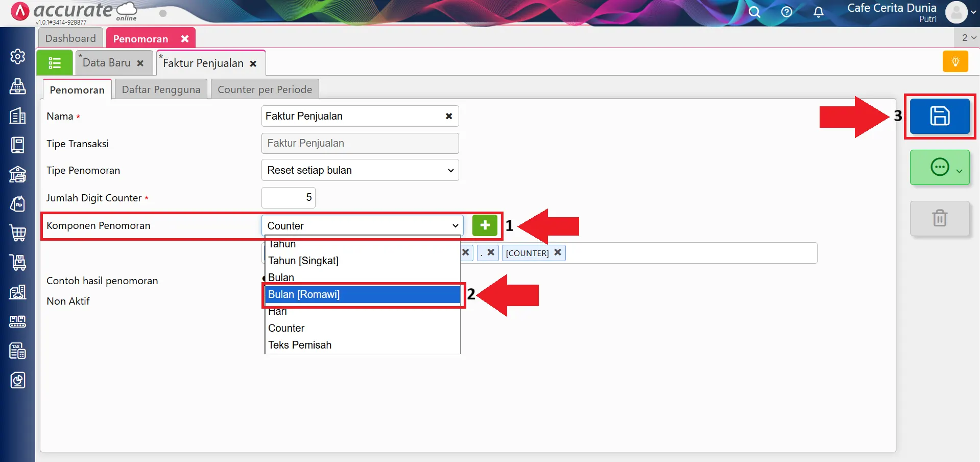Click the Jumlah Digit Counter field
980x462 pixels.
[288, 198]
